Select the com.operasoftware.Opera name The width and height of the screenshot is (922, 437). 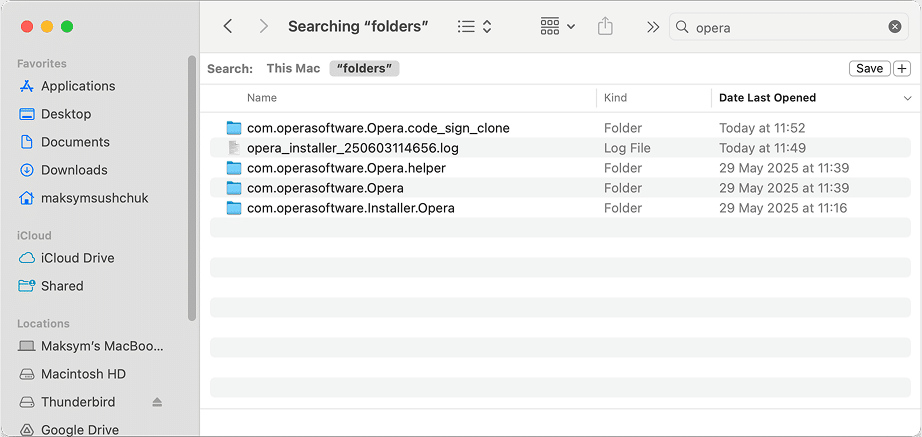click(325, 188)
